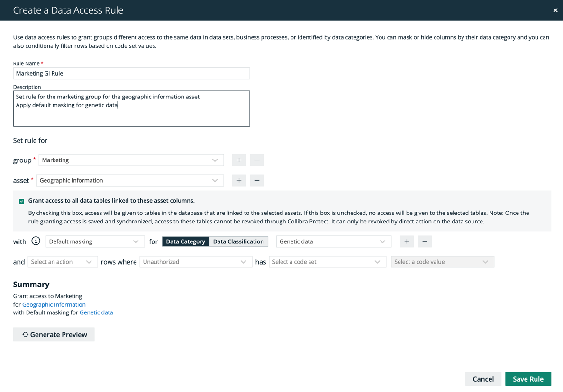Remove the Geographic Information asset row
Viewport: 563px width, 392px height.
coord(257,180)
